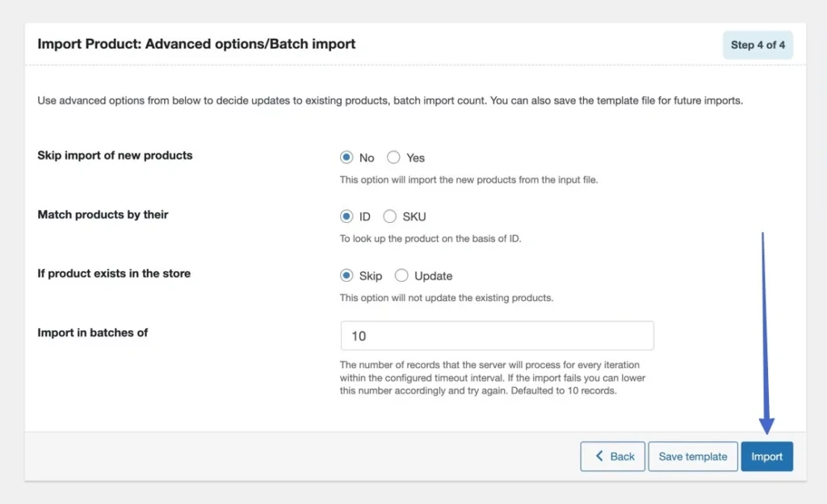Select Update for existing store products
This screenshot has width=827, height=504.
[401, 275]
